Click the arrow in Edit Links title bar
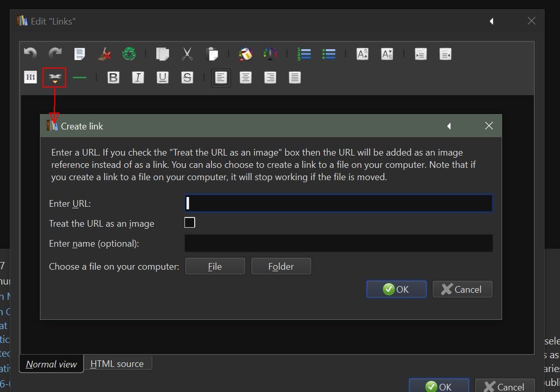560x392 pixels. 491,21
